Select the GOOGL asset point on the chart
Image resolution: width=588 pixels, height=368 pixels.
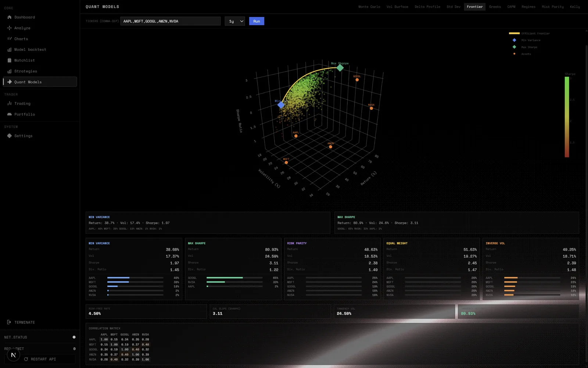click(x=357, y=79)
